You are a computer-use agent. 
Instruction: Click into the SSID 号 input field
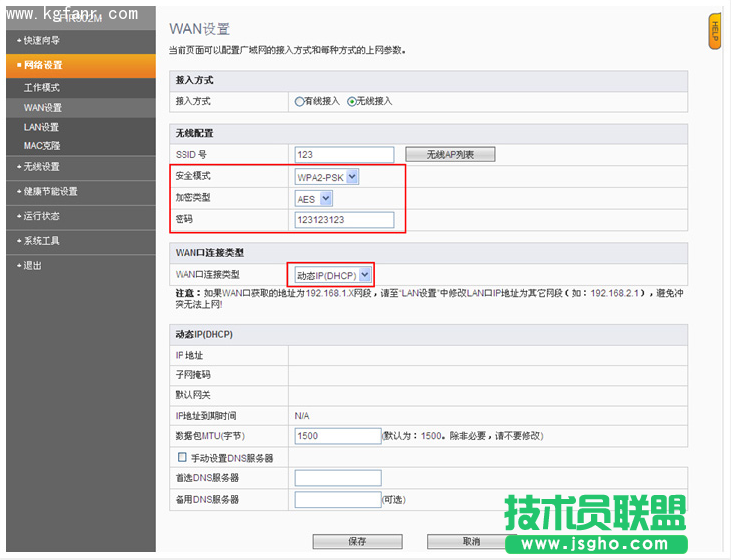pos(344,154)
